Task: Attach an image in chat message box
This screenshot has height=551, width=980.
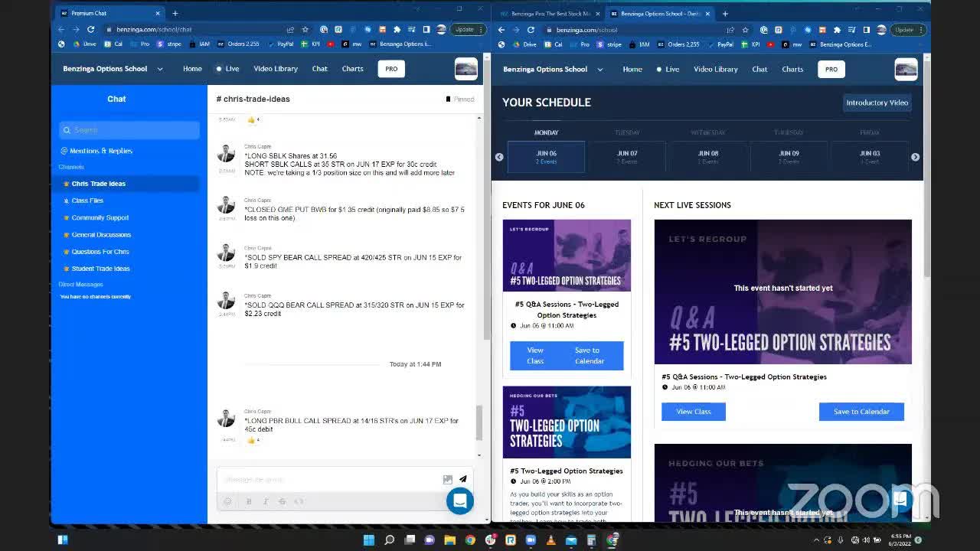Action: coord(447,479)
